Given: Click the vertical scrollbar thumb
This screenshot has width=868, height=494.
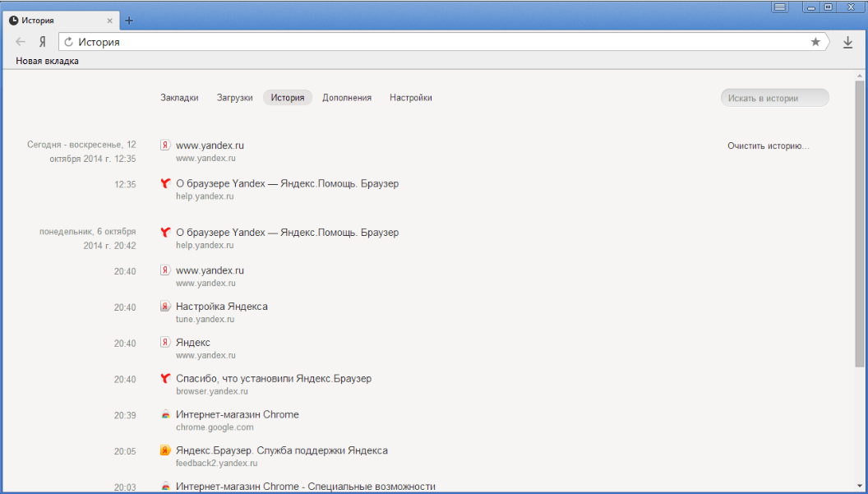Looking at the screenshot, I should [x=860, y=222].
